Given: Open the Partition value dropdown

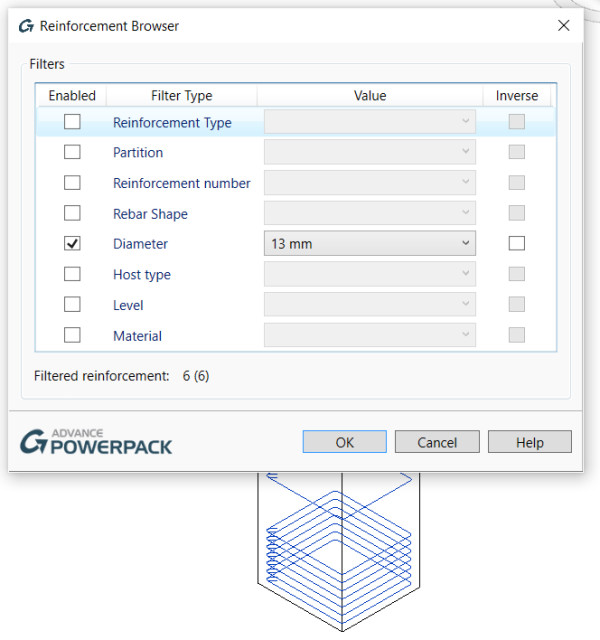Looking at the screenshot, I should tap(370, 152).
